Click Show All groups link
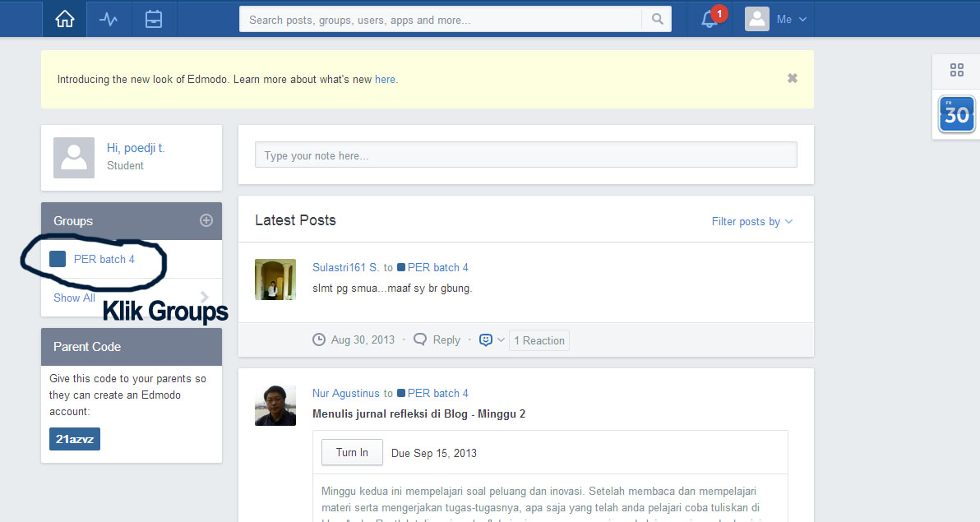980x522 pixels. click(x=74, y=298)
